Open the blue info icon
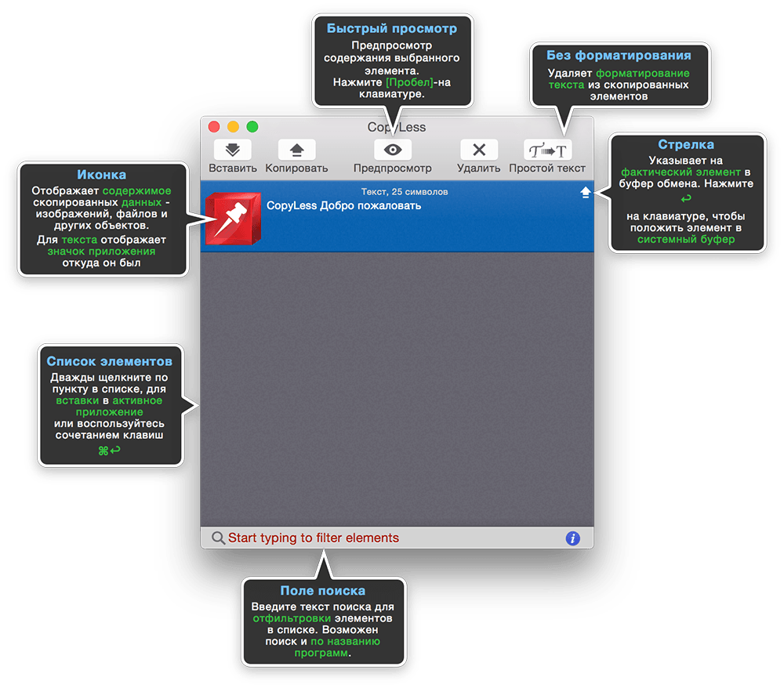The height and width of the screenshot is (688, 784). 572,538
